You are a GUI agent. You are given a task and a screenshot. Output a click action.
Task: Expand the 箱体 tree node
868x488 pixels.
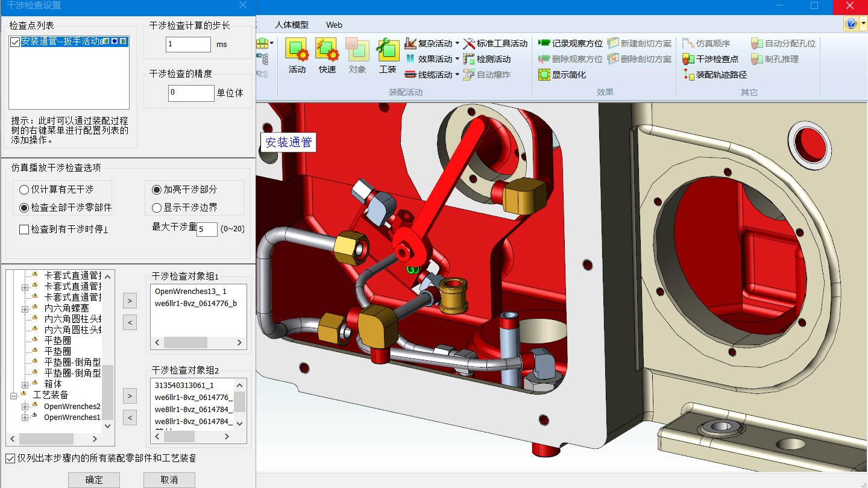click(25, 384)
